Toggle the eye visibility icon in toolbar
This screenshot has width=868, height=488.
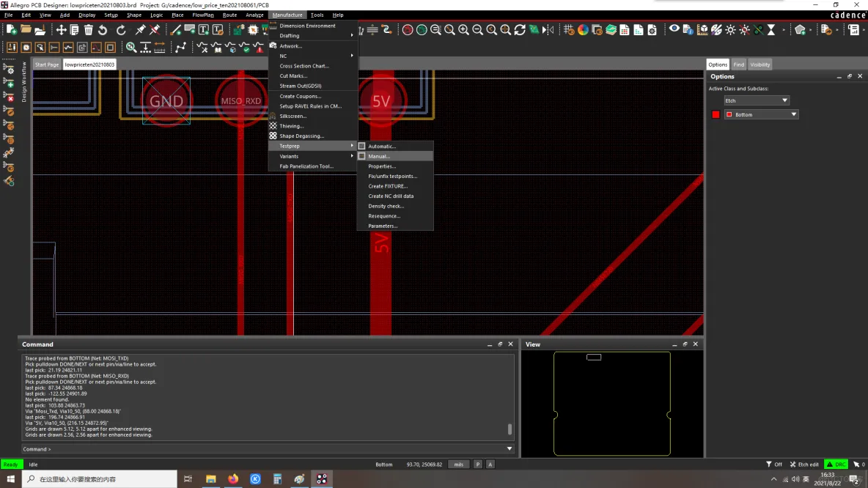coord(674,29)
